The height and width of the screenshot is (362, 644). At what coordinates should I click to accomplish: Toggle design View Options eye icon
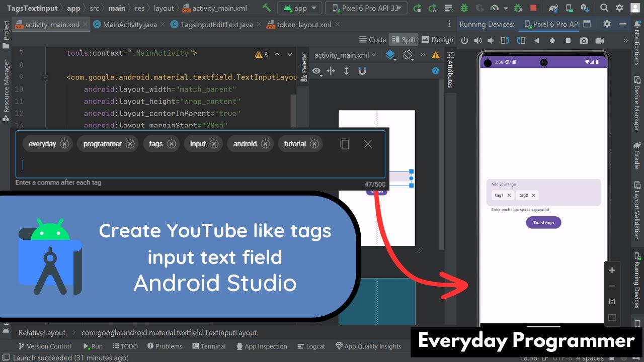(317, 71)
